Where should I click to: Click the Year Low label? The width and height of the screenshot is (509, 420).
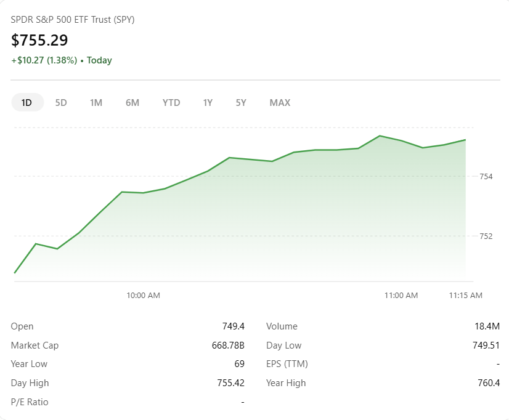29,364
